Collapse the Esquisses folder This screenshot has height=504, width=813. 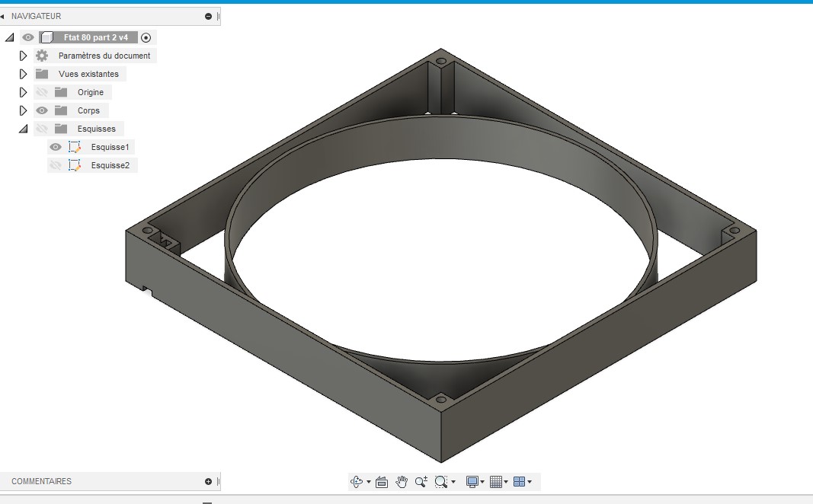click(x=24, y=129)
